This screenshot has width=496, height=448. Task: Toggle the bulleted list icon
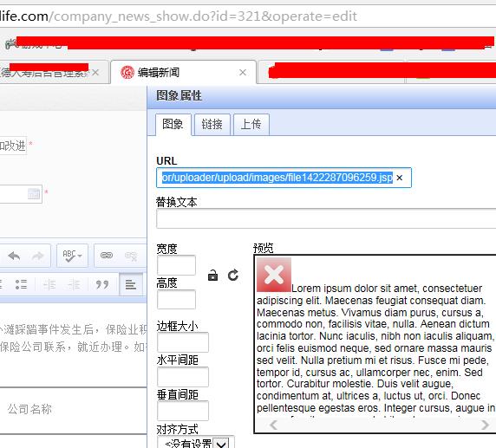[21, 284]
